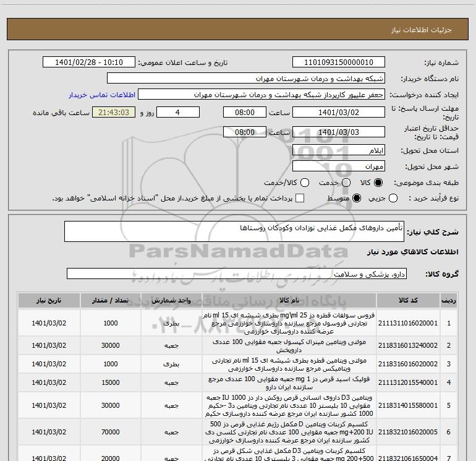Click the تاریخ نیاز column header
Image resolution: width=476 pixels, height=461 pixels.
click(x=49, y=300)
